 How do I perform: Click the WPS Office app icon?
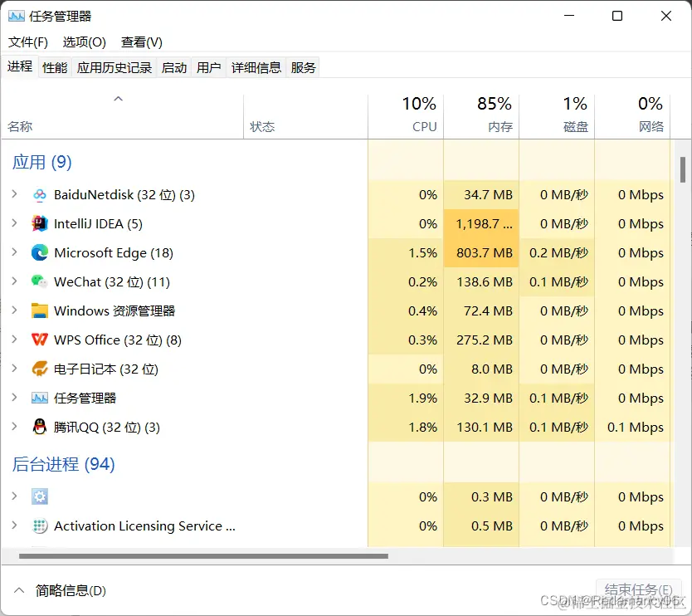(x=39, y=340)
